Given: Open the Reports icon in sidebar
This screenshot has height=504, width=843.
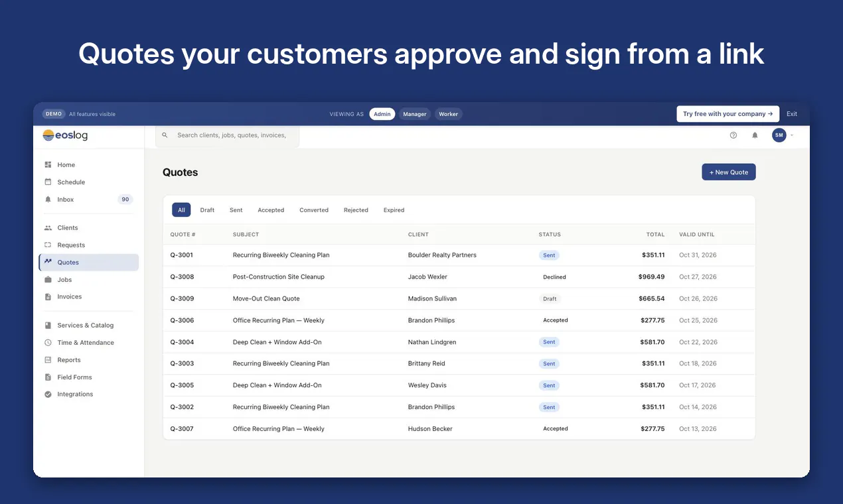Looking at the screenshot, I should (x=48, y=359).
